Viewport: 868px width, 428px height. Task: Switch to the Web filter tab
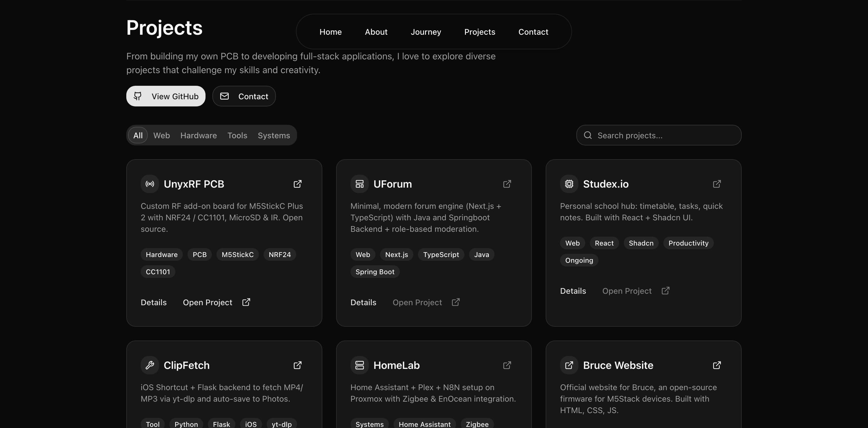161,135
